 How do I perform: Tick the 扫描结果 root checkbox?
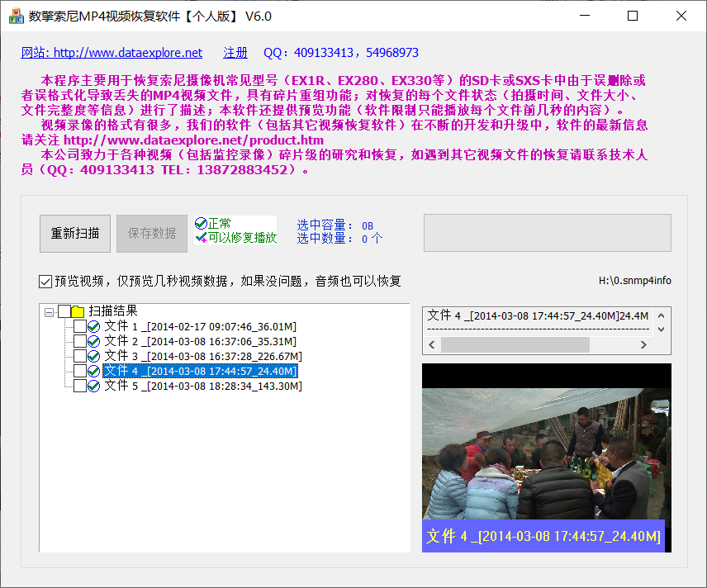pos(64,311)
